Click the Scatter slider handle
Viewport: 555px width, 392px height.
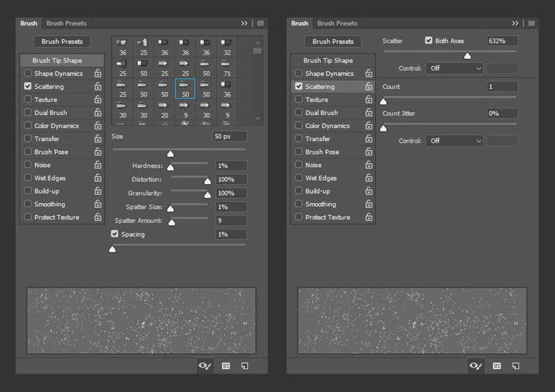[467, 56]
